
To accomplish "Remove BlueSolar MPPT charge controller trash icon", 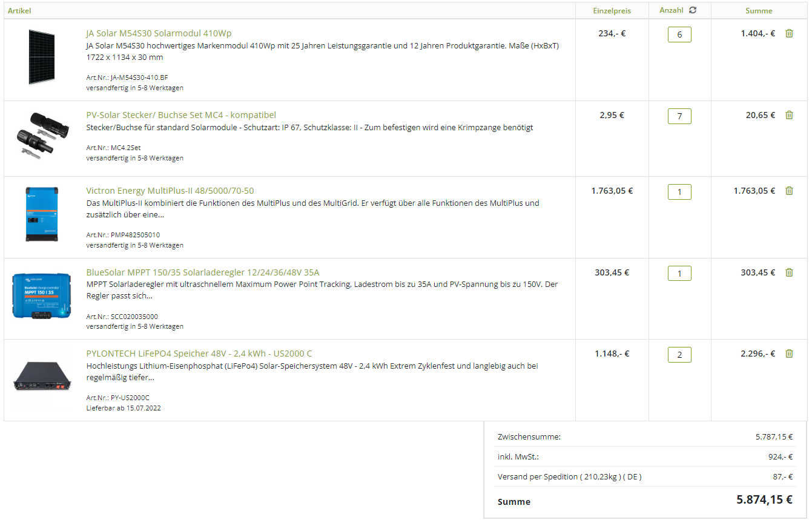I will 789,272.
